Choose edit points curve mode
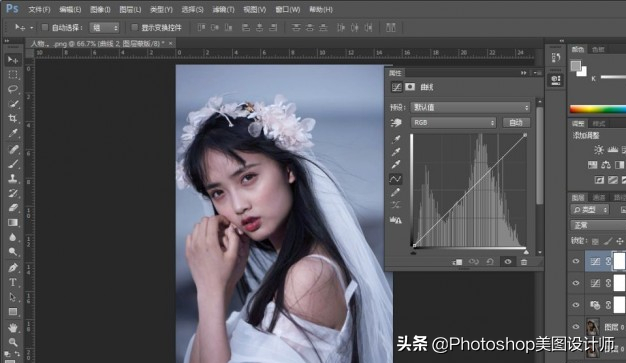The width and height of the screenshot is (626, 363). click(396, 179)
